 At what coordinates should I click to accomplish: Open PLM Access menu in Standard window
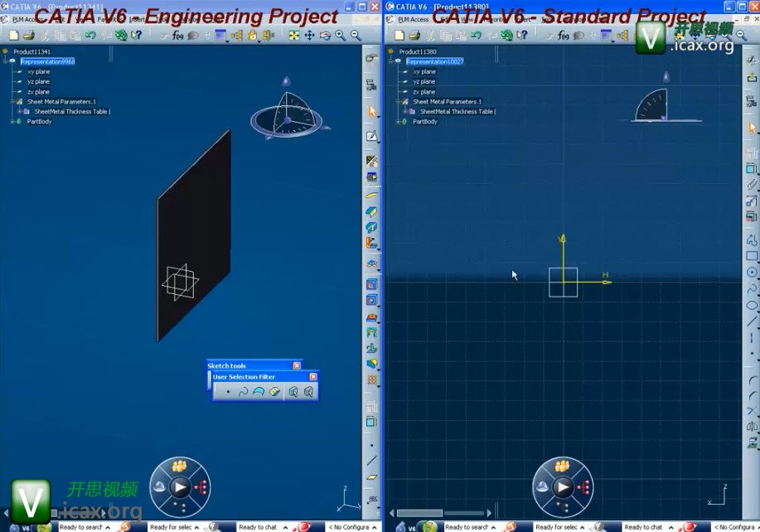[x=413, y=19]
